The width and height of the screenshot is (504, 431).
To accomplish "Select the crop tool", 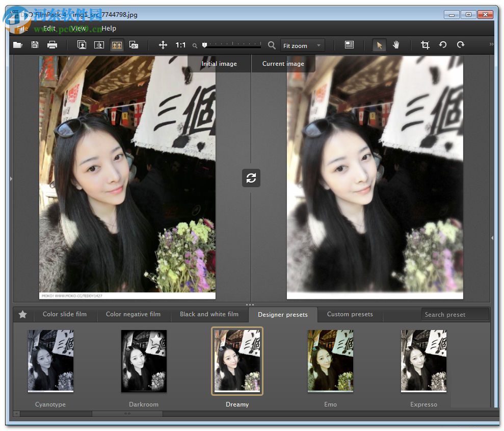I will pos(425,45).
